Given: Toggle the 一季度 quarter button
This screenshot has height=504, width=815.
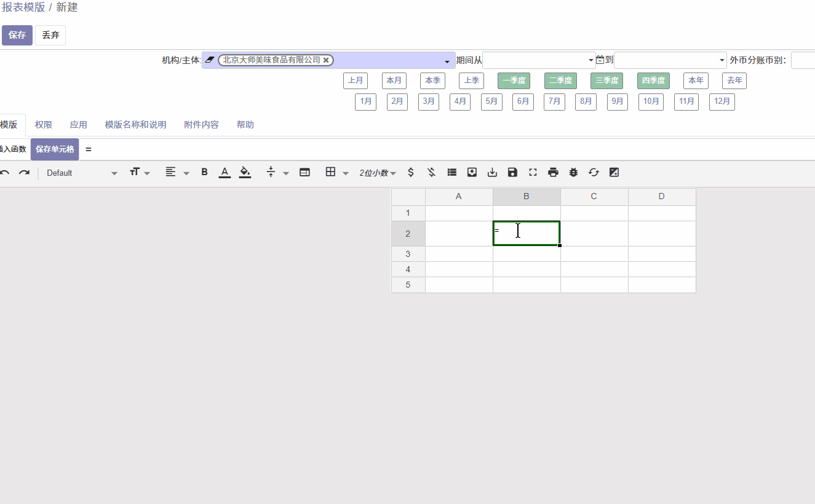Looking at the screenshot, I should pos(514,81).
